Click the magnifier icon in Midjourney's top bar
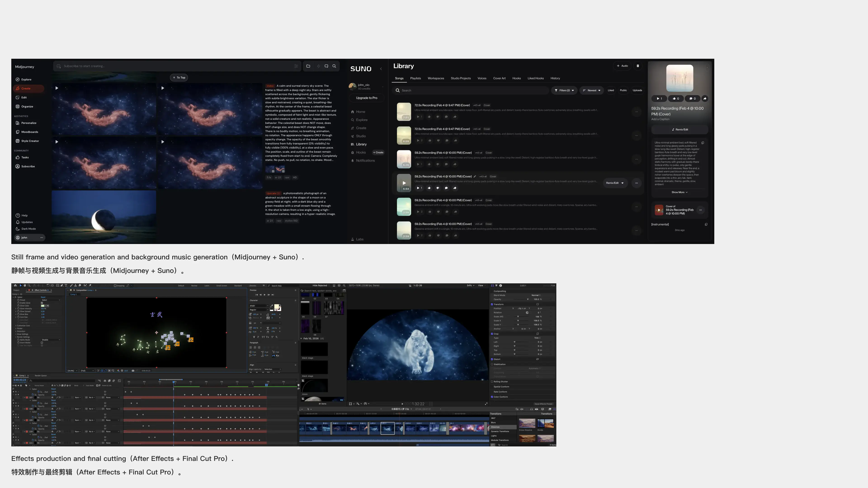This screenshot has height=488, width=868. (x=334, y=66)
